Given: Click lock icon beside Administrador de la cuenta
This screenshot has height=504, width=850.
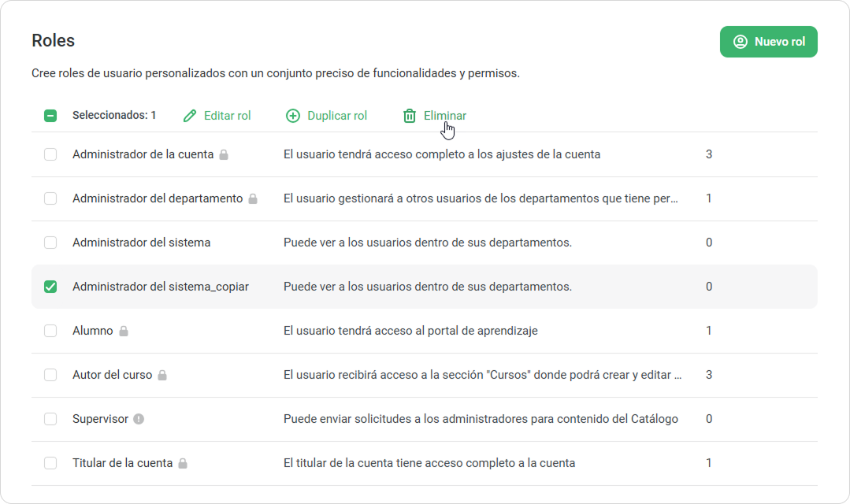Looking at the screenshot, I should (x=224, y=155).
